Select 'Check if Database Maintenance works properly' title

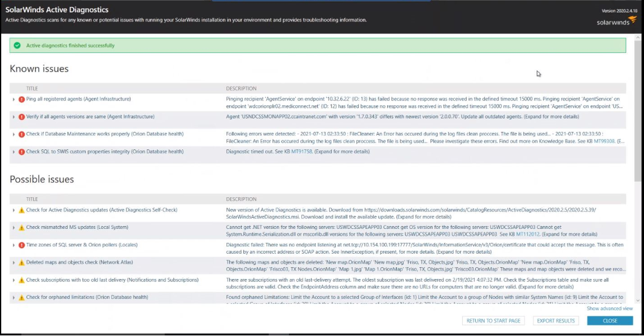105,134
